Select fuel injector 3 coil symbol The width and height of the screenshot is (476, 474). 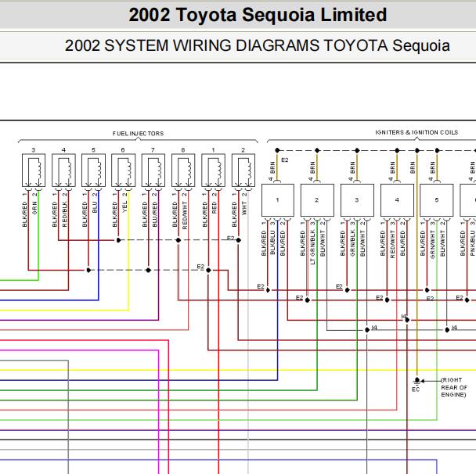click(x=34, y=171)
